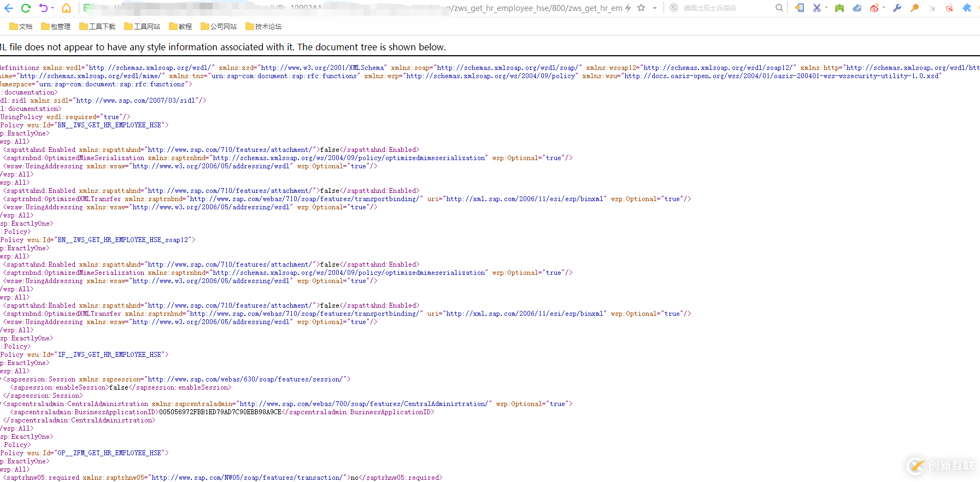This screenshot has width=980, height=482.
Task: Open the 技术论坛 bookmarks folder
Action: (x=263, y=26)
